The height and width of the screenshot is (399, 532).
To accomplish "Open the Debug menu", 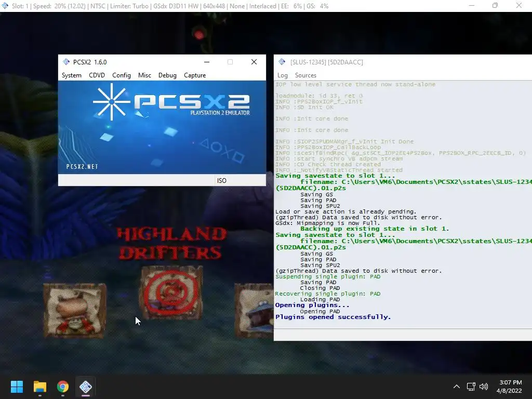I will (167, 75).
